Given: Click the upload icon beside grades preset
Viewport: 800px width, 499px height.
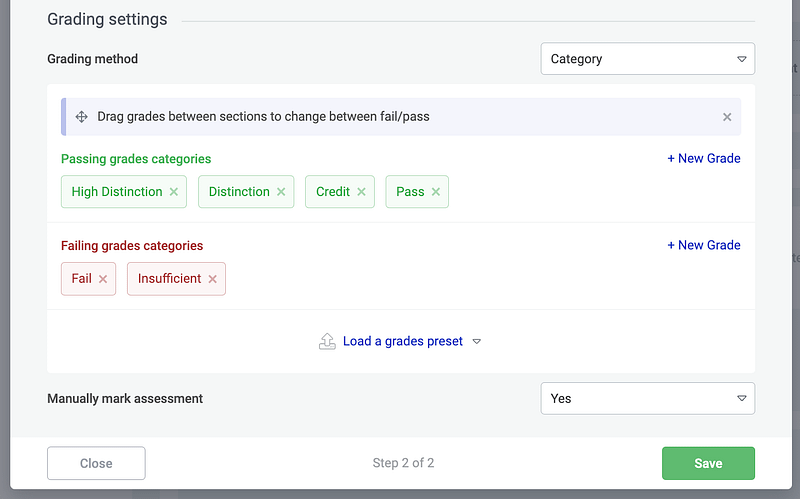Looking at the screenshot, I should tap(327, 341).
